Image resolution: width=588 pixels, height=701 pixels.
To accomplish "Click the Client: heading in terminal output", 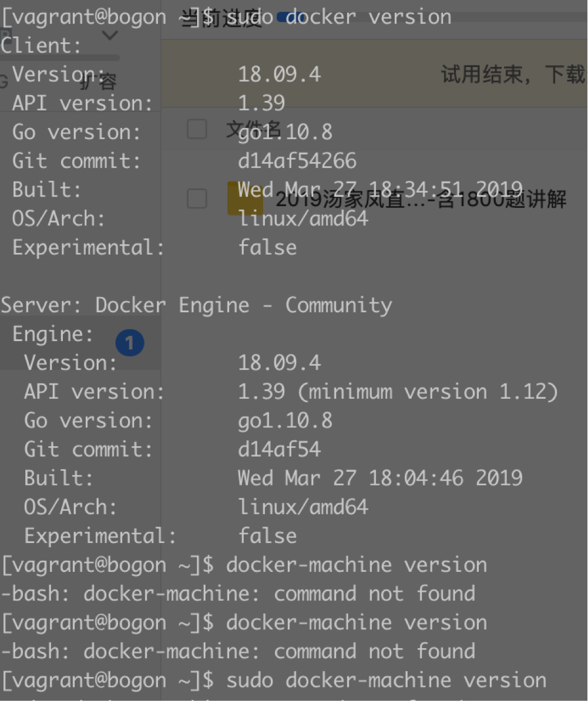I will [x=41, y=46].
